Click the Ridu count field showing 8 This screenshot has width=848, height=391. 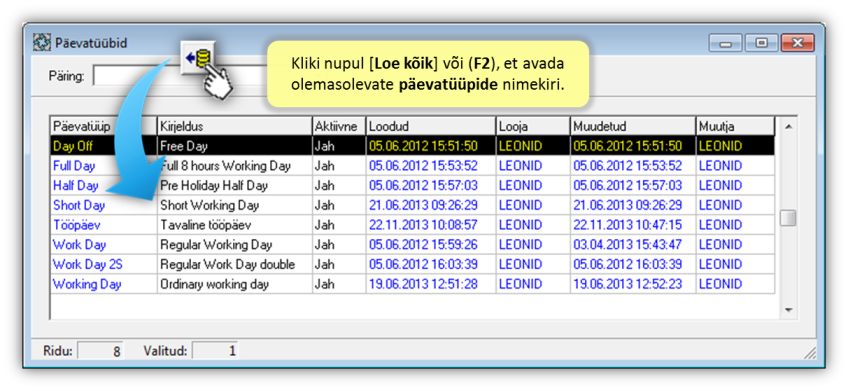pyautogui.click(x=101, y=351)
